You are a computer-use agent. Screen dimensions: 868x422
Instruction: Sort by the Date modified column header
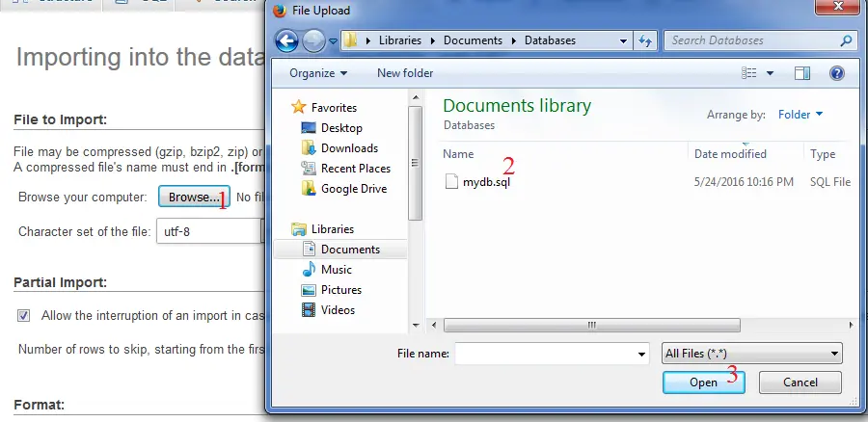pyautogui.click(x=730, y=154)
